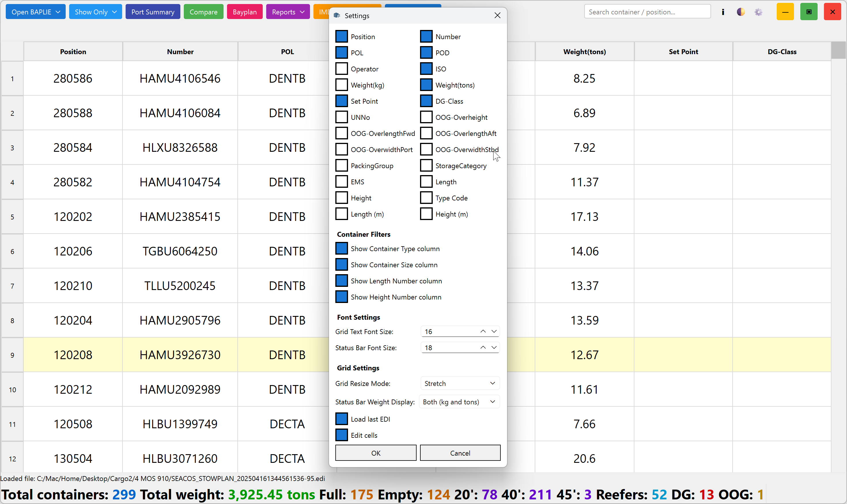This screenshot has width=847, height=504.
Task: Enable the PackingGroup checkbox
Action: click(341, 165)
